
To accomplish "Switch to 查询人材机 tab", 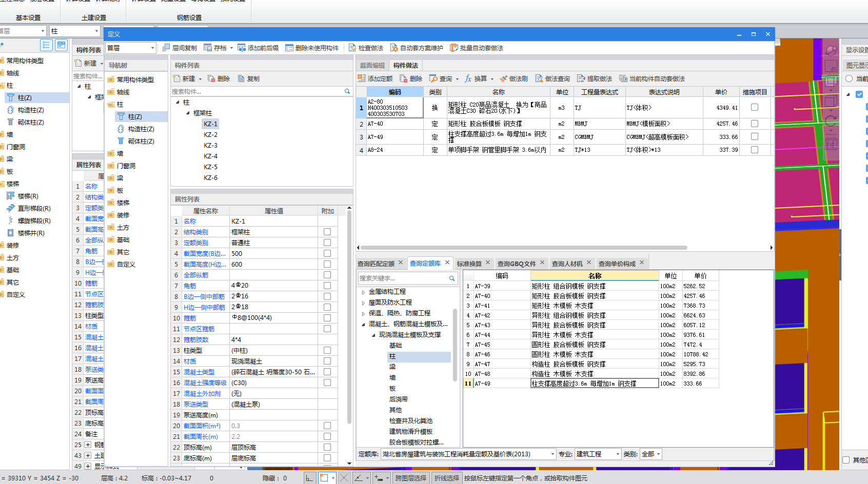I will (x=567, y=264).
